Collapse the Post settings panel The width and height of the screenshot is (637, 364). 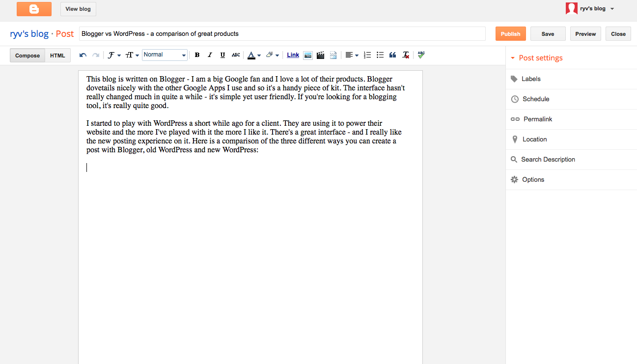[537, 58]
